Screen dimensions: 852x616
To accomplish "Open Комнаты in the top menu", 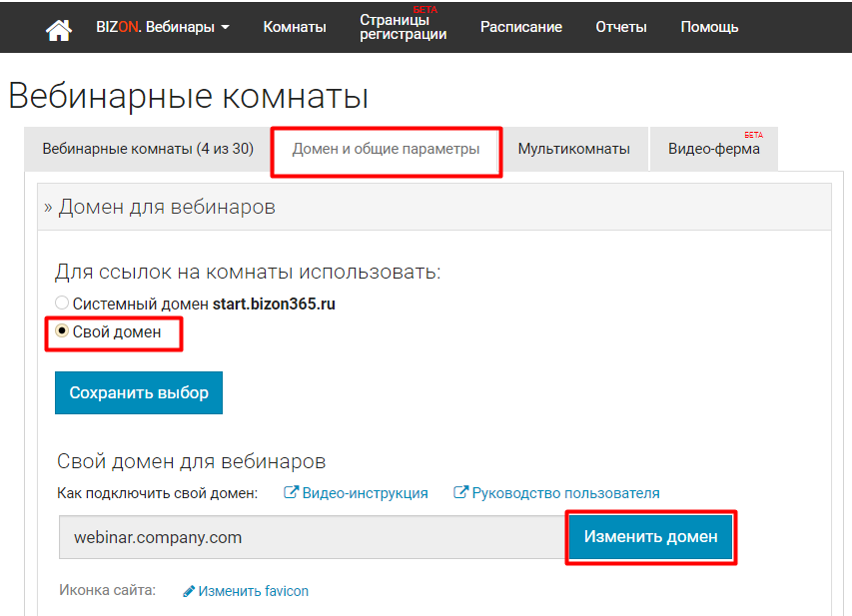I will tap(295, 27).
